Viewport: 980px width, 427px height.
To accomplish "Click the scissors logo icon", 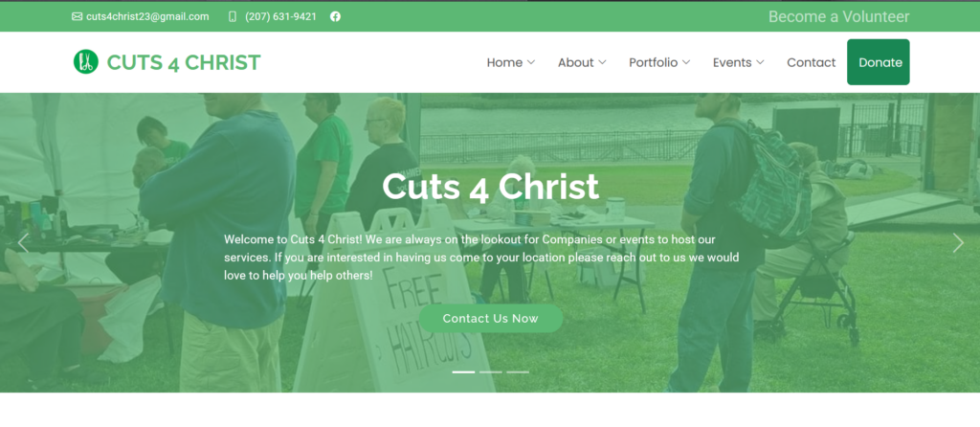I will click(x=85, y=62).
